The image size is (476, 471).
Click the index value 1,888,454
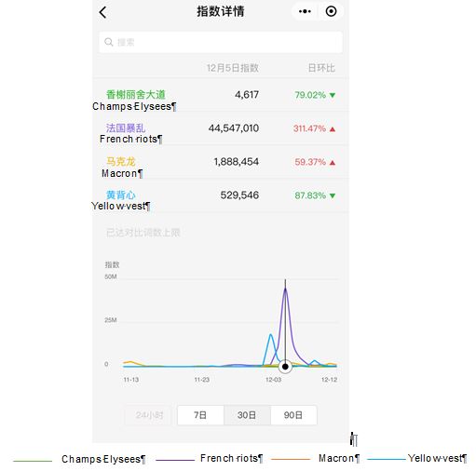pos(237,162)
